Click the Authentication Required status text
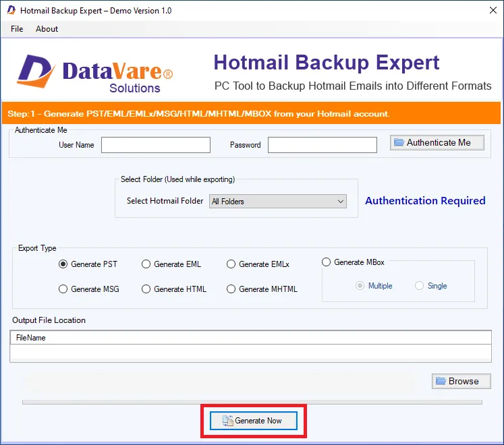Screen dimensions: 504x445 click(425, 201)
